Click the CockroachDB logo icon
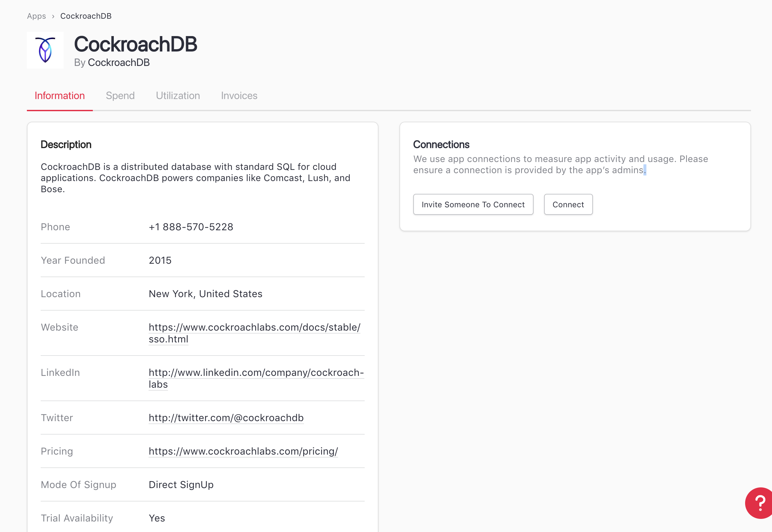772x532 pixels. coord(45,50)
